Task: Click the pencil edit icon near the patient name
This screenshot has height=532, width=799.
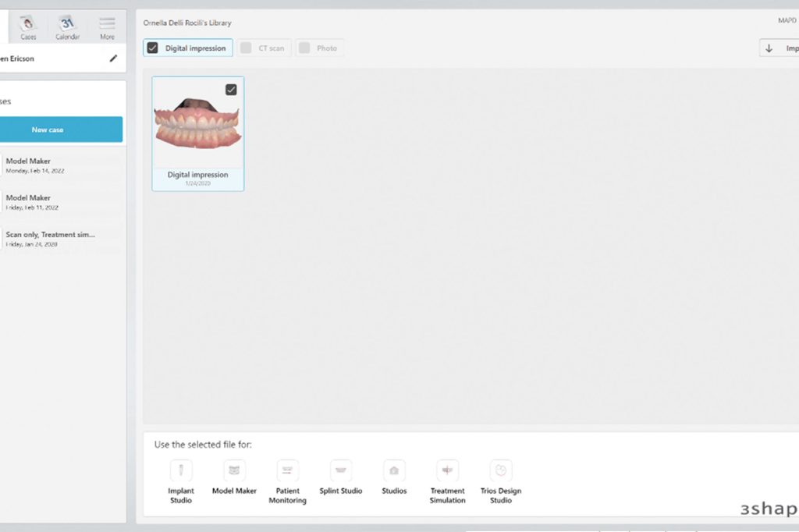Action: [113, 58]
